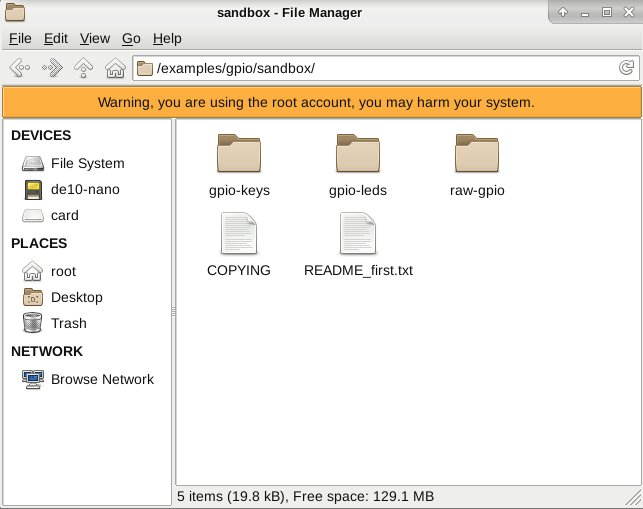Click the path location field
Image resolution: width=643 pixels, height=509 pixels.
point(385,68)
